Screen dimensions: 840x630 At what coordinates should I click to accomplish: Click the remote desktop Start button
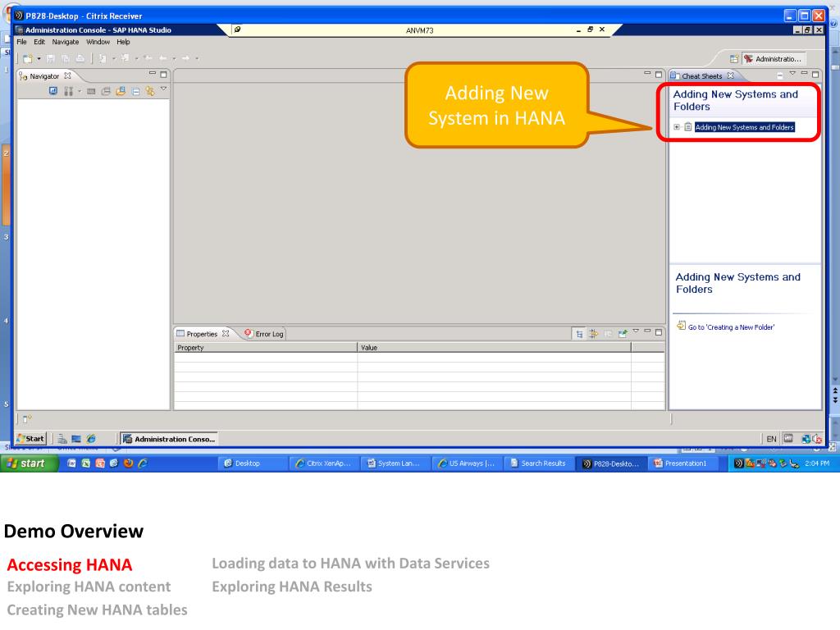pos(31,439)
